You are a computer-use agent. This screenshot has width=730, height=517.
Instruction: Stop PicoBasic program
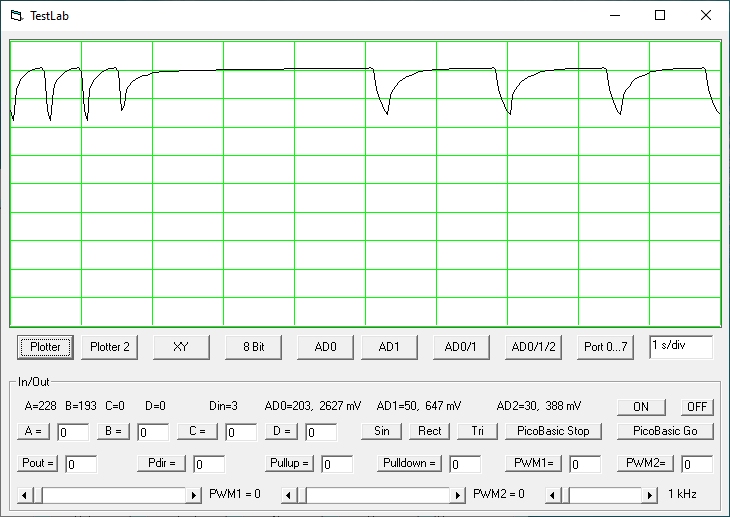(x=554, y=431)
